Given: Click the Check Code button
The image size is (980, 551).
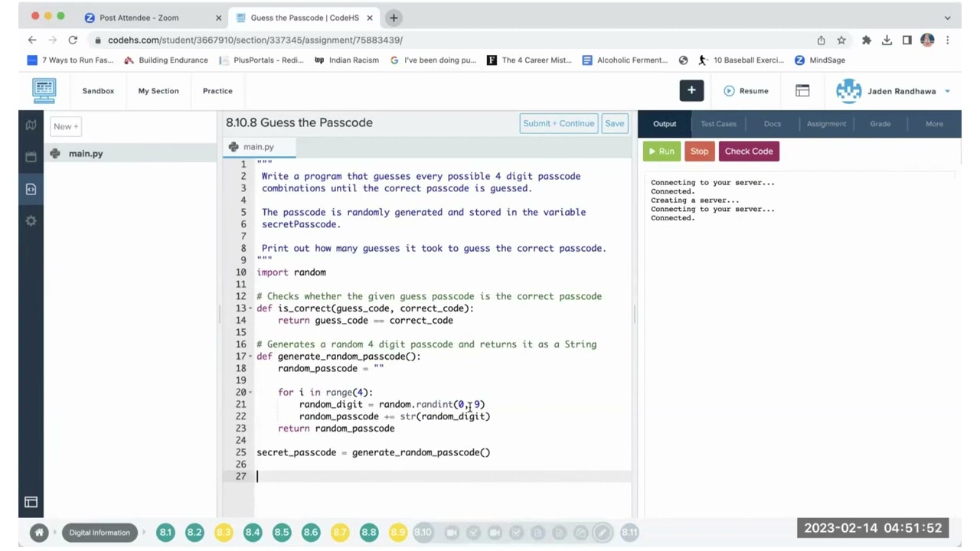Looking at the screenshot, I should point(749,152).
